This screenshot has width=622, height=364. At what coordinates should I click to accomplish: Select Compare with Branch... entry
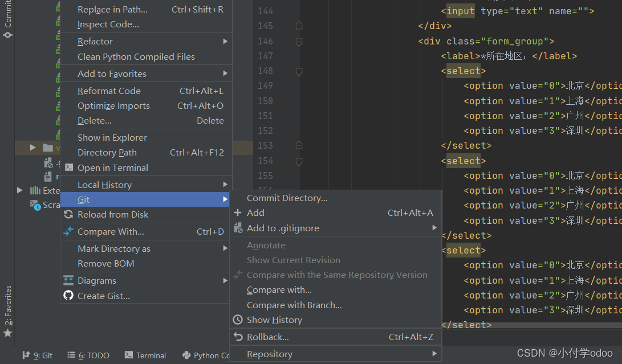(336, 305)
